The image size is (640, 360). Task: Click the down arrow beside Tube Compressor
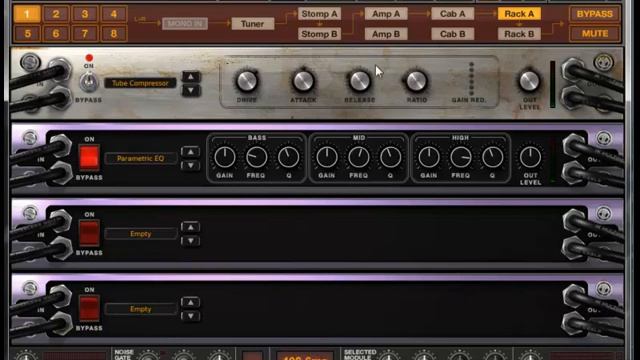[x=191, y=90]
